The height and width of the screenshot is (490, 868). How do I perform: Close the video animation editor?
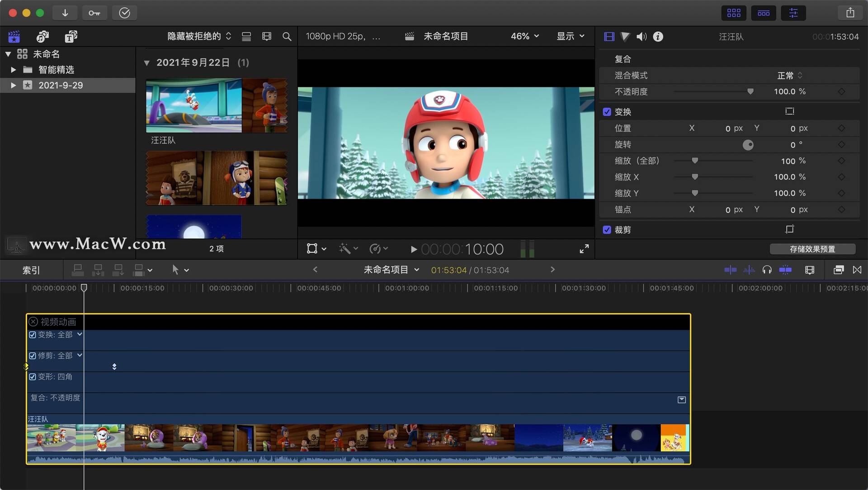coord(33,322)
